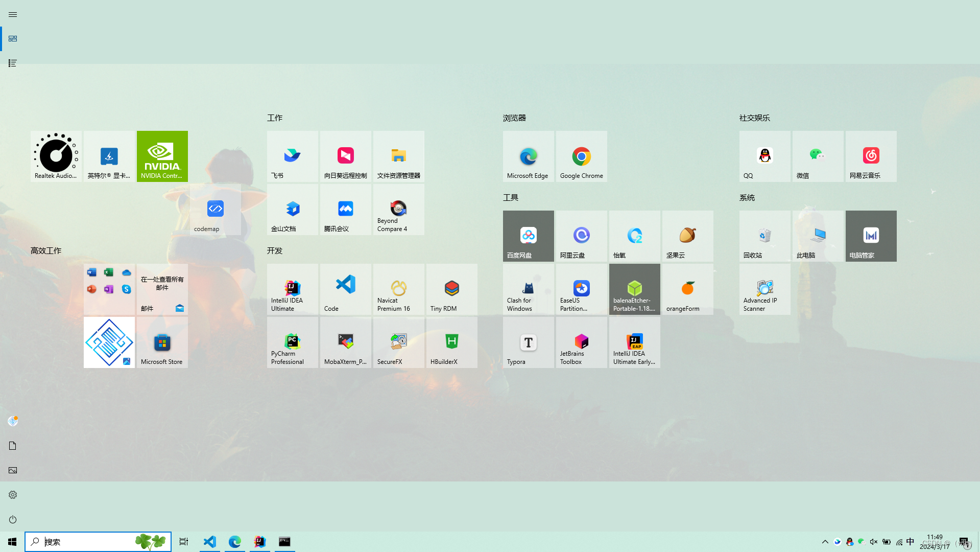Open the 腾讯会议 tile

tap(346, 210)
